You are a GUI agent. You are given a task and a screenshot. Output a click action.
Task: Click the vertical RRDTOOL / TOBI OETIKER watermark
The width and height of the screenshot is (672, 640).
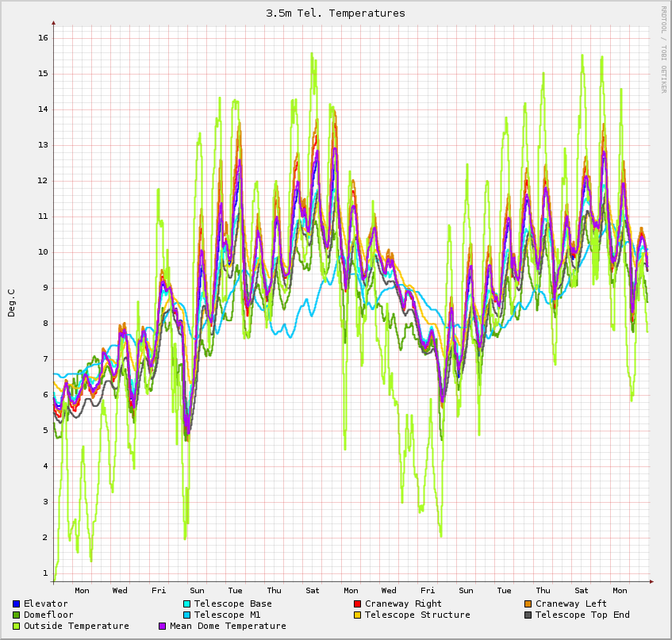coord(663,49)
